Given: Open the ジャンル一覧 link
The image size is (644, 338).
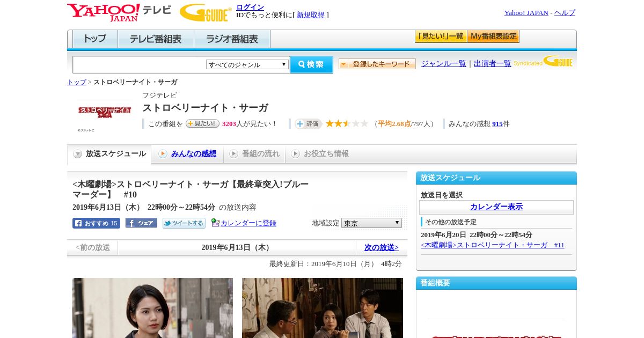Looking at the screenshot, I should (444, 63).
